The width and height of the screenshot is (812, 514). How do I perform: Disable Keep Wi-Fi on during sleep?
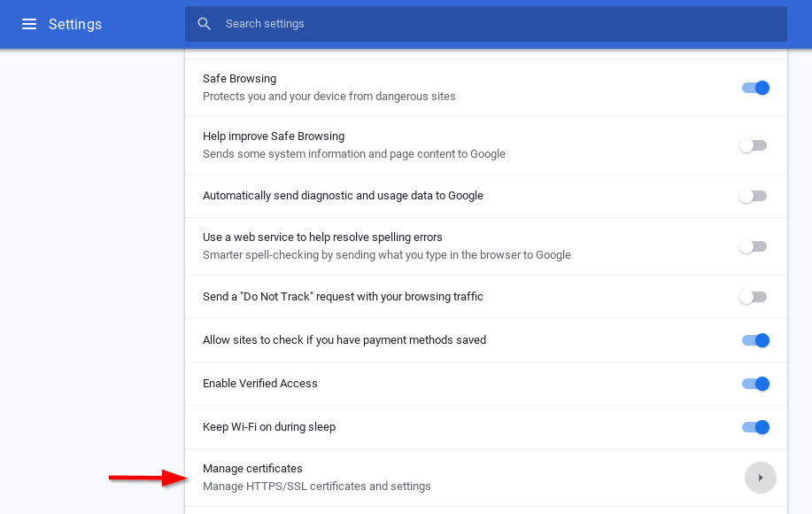pyautogui.click(x=754, y=426)
